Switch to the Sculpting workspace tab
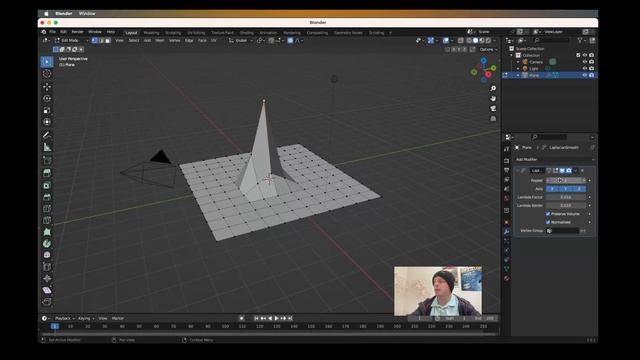 [x=173, y=33]
